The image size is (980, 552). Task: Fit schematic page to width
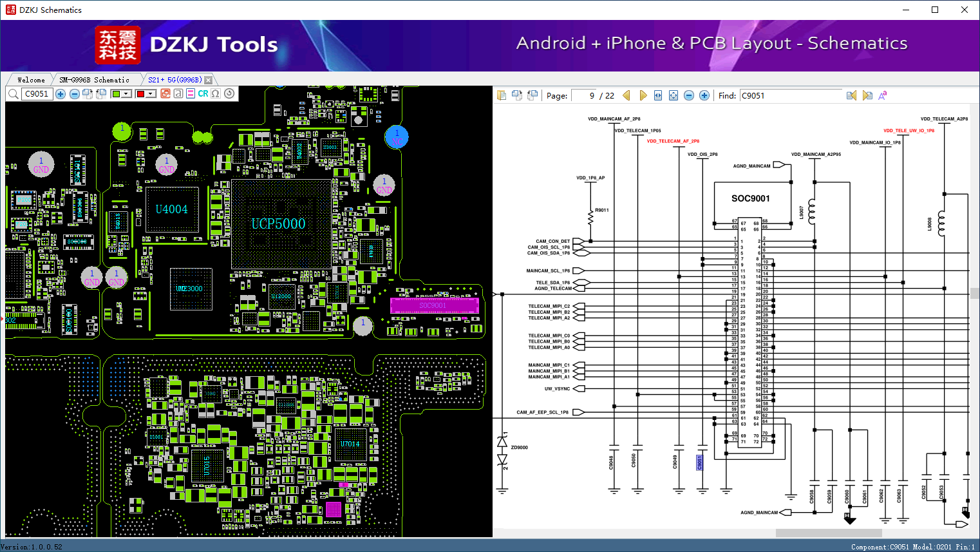click(x=658, y=95)
